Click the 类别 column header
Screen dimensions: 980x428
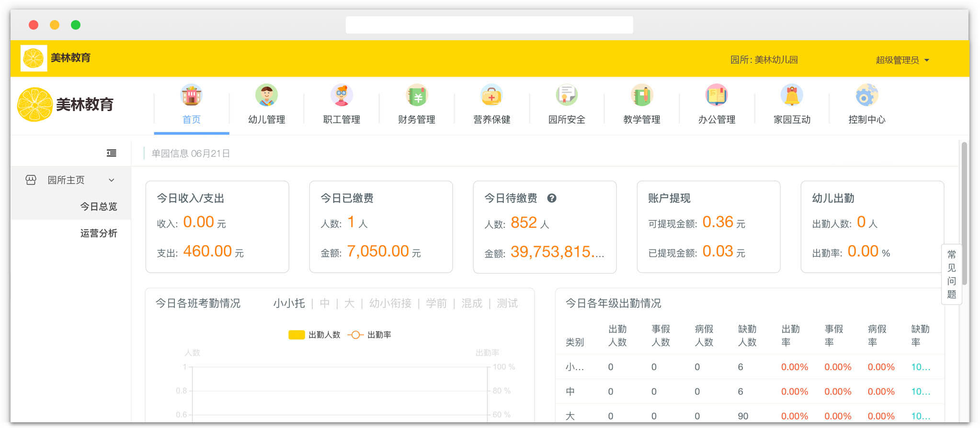point(575,342)
